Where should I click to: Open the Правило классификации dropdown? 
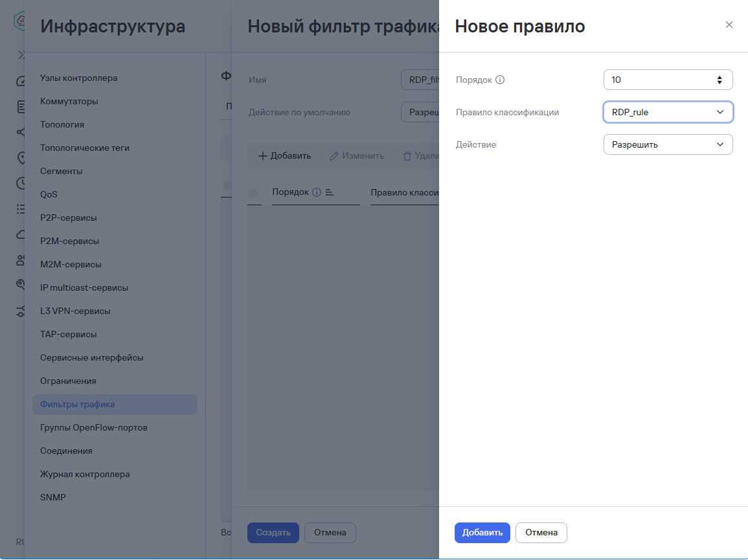click(668, 112)
